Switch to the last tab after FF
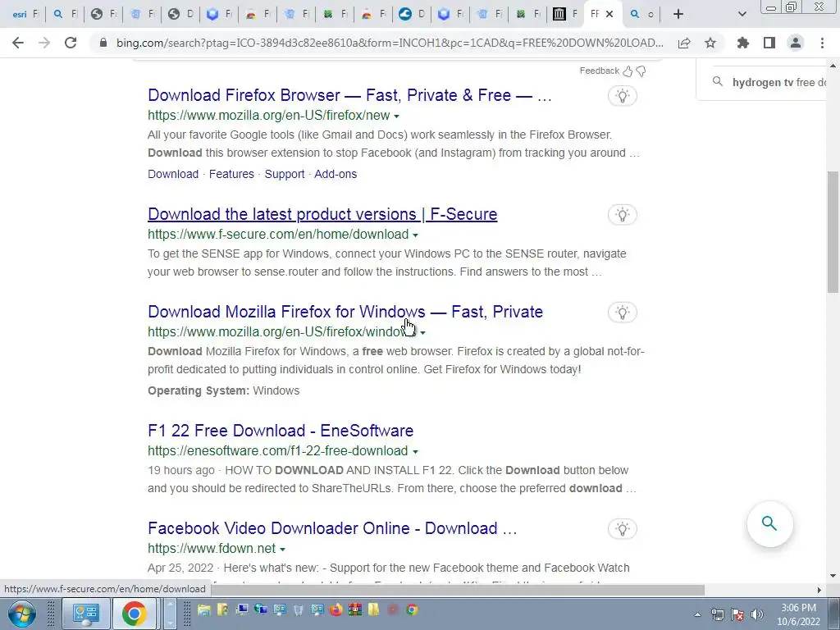The image size is (840, 630). pos(641,15)
